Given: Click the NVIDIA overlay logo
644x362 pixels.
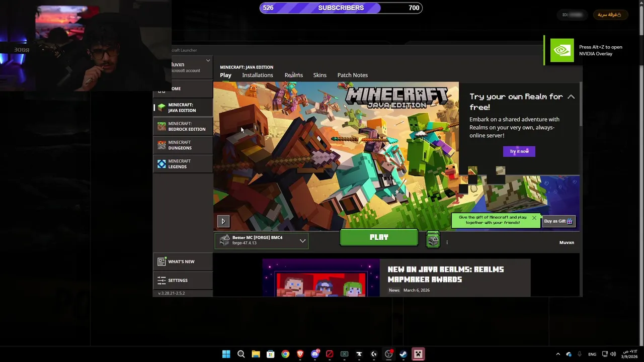Looking at the screenshot, I should coord(561,50).
